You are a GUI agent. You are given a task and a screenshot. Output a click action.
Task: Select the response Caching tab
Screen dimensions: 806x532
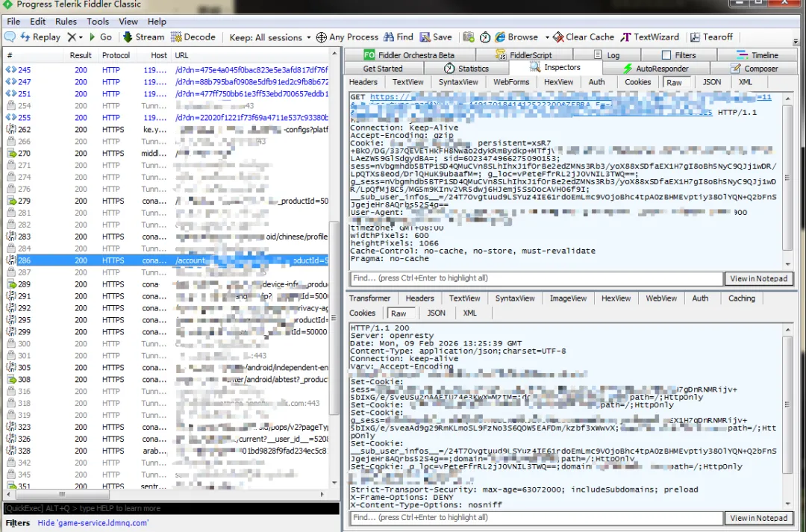click(x=741, y=298)
